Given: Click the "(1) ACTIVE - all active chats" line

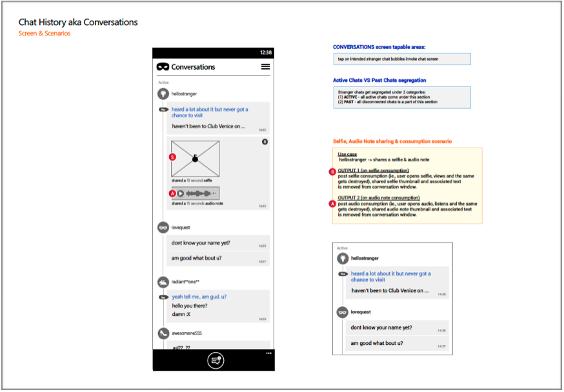Looking at the screenshot, I should [384, 97].
